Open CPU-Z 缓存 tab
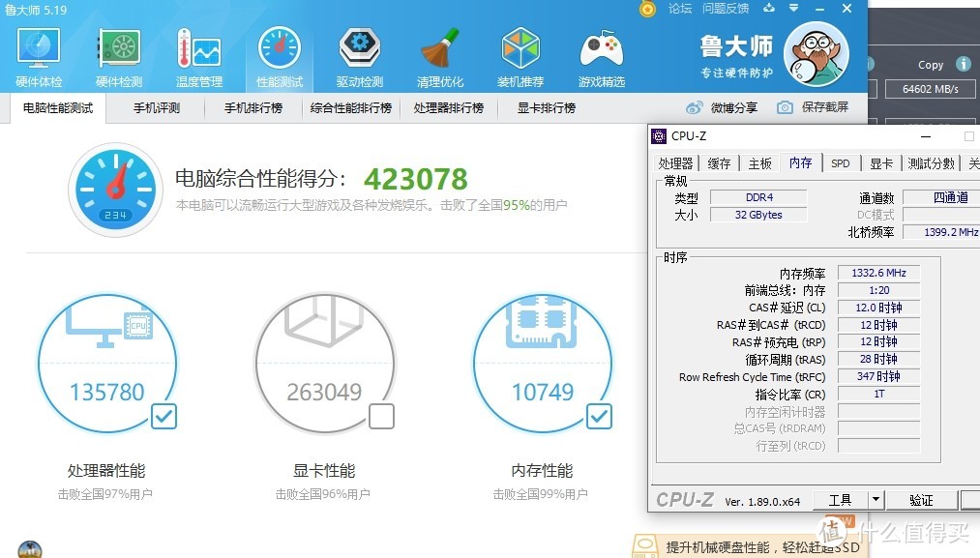980x558 pixels. coord(719,163)
